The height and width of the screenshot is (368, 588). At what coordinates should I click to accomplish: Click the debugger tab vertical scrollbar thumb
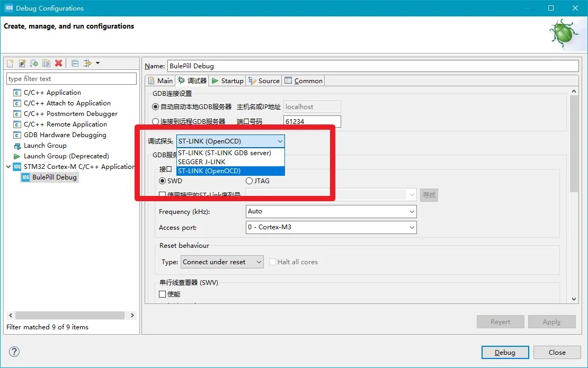[574, 144]
